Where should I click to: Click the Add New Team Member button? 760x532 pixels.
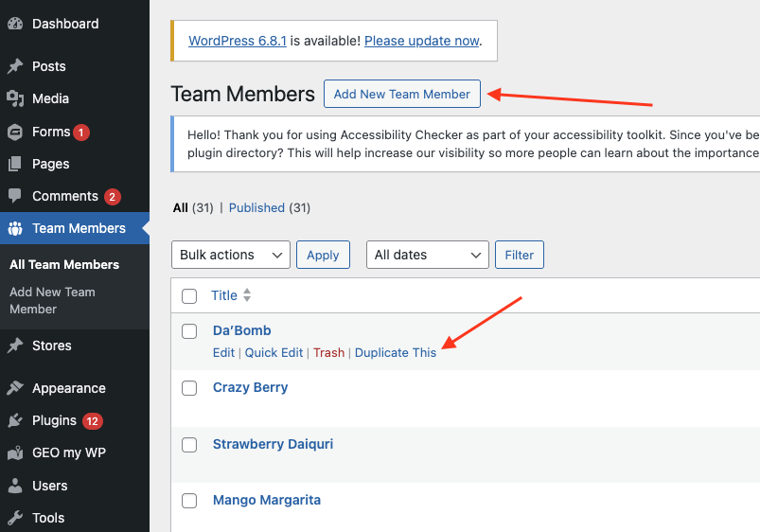(x=402, y=94)
